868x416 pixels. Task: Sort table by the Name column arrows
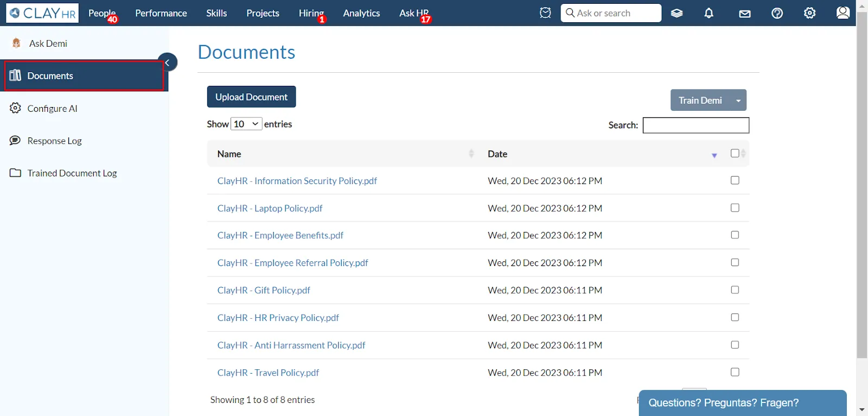click(471, 154)
